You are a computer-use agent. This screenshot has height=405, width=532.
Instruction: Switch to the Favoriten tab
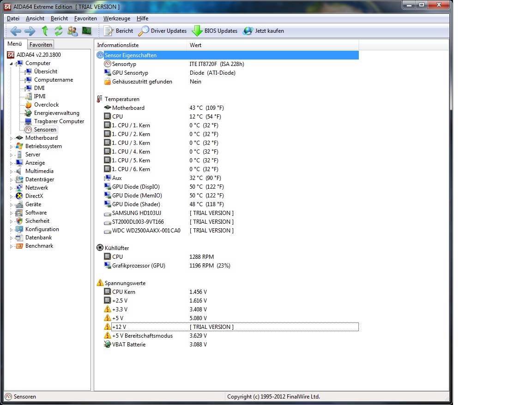point(41,44)
